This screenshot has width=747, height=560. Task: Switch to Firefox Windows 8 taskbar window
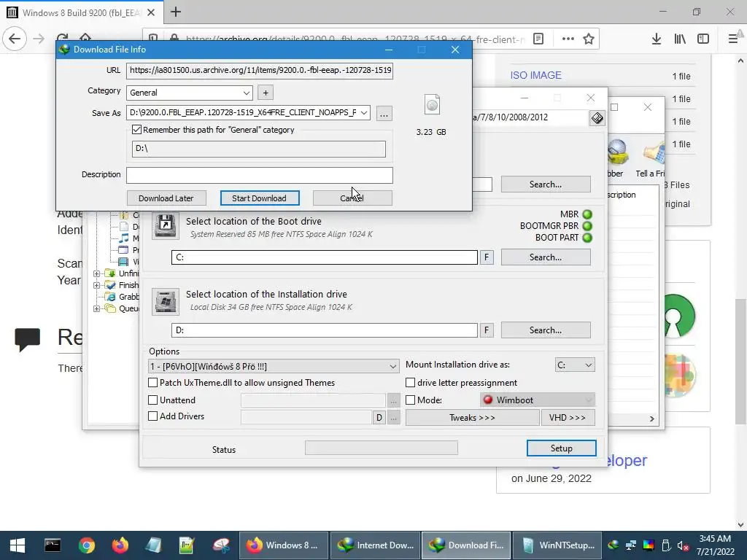click(283, 545)
